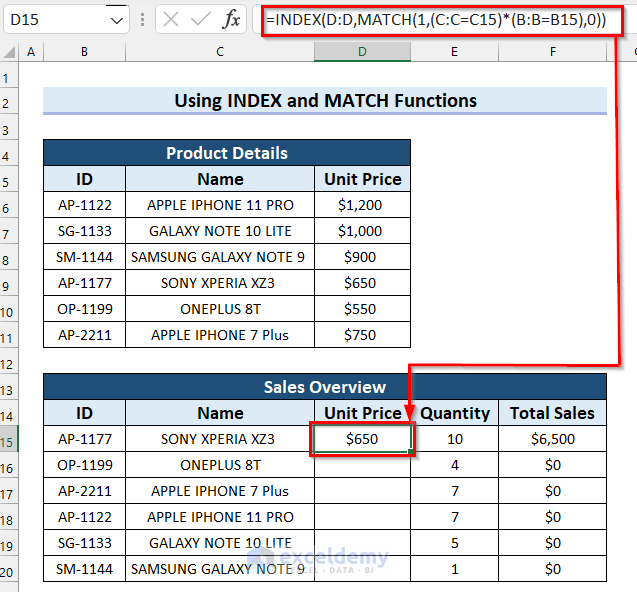The image size is (637, 592).
Task: Select 'APPLE IPHONE 11 PRO' in row 6
Action: point(220,205)
